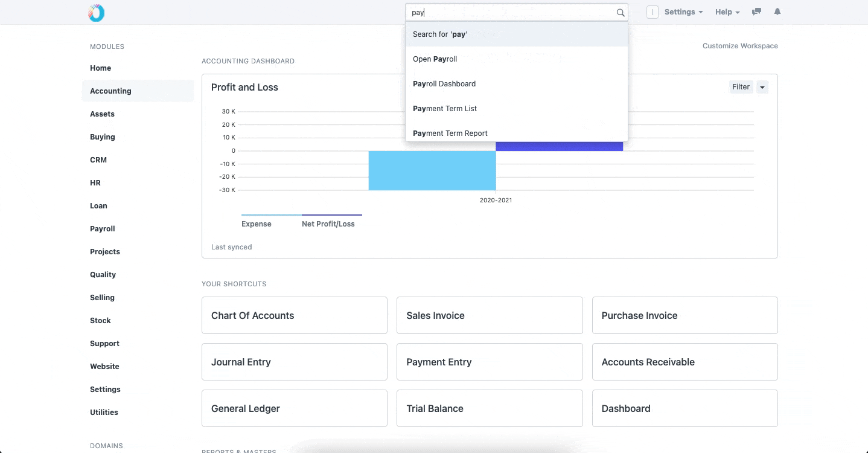This screenshot has height=453, width=868.
Task: Open the Payment Entry shortcut
Action: (490, 362)
